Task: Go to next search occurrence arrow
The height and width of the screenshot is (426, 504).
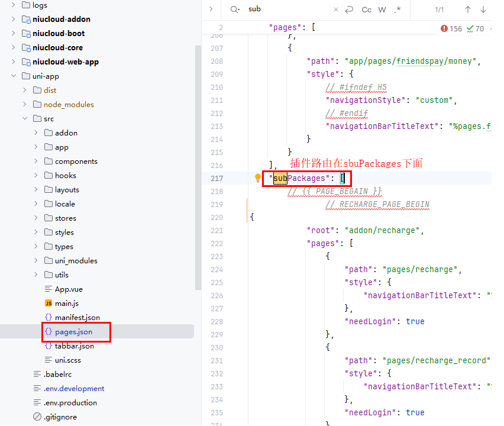Action: click(484, 9)
